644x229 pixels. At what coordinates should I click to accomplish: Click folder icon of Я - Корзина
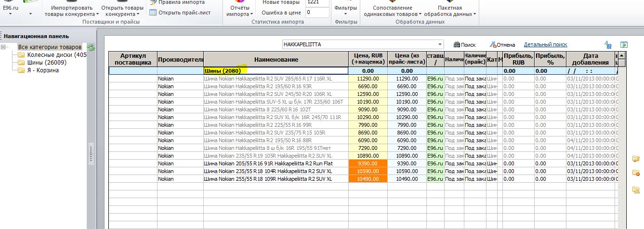tap(21, 70)
